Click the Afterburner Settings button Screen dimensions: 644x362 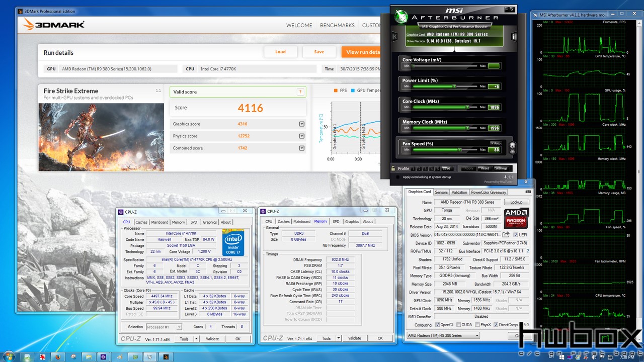click(x=501, y=168)
